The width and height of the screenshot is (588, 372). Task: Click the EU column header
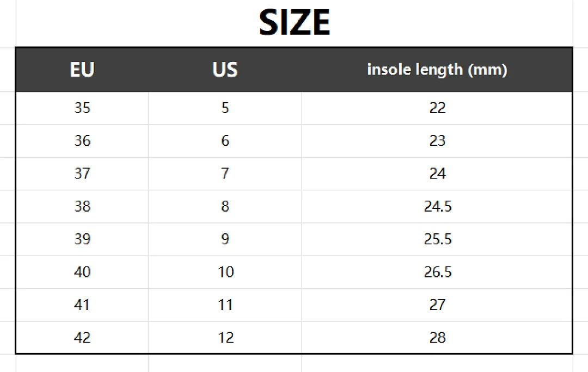[82, 70]
